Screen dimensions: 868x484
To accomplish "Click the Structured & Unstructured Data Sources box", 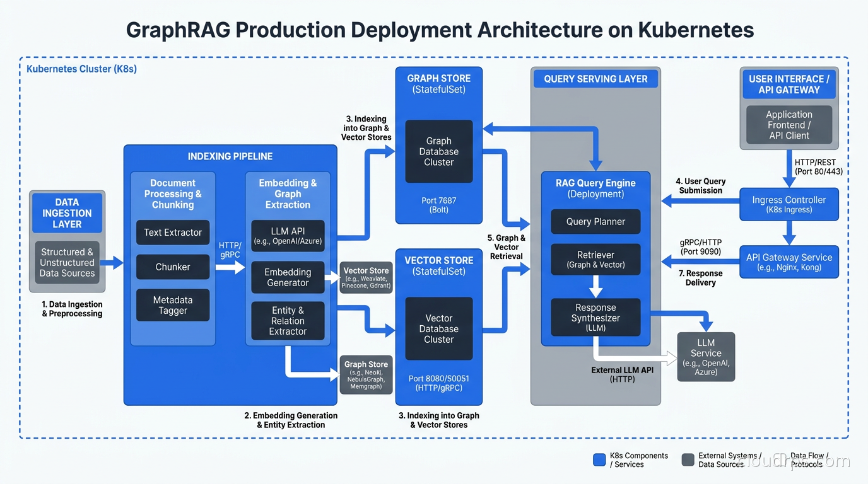I will click(67, 263).
